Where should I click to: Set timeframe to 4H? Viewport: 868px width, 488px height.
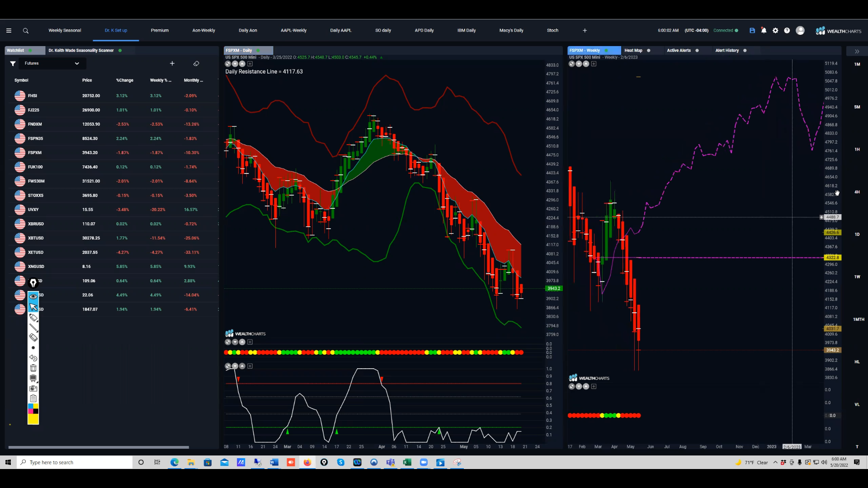point(857,192)
